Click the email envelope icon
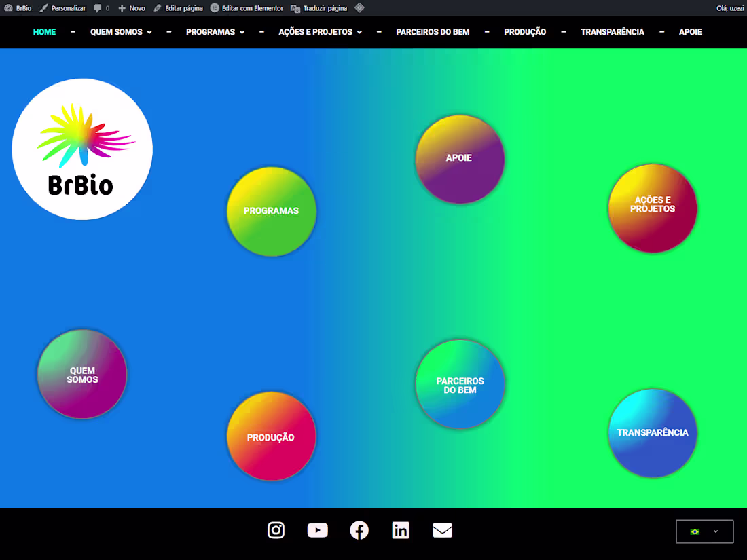The image size is (747, 560). click(x=442, y=530)
